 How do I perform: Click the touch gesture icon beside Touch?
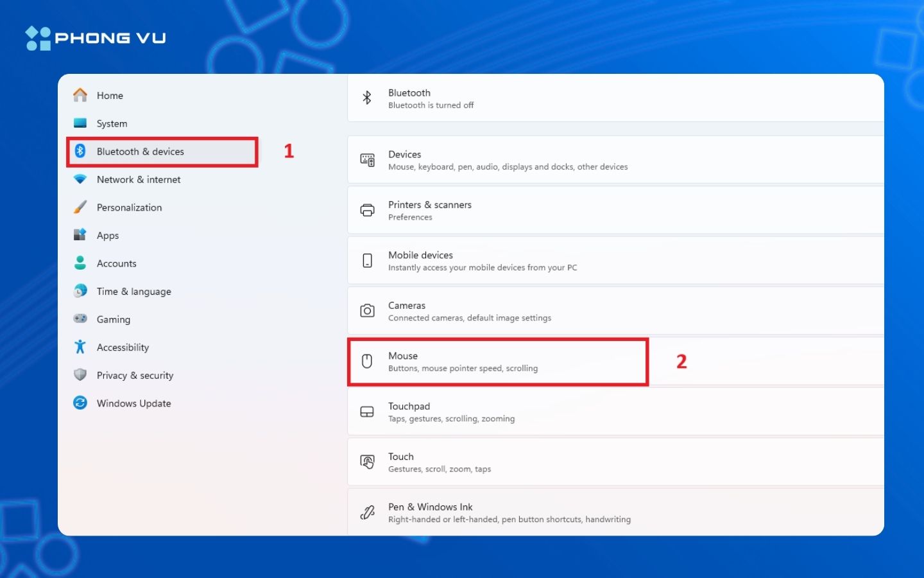click(x=367, y=461)
